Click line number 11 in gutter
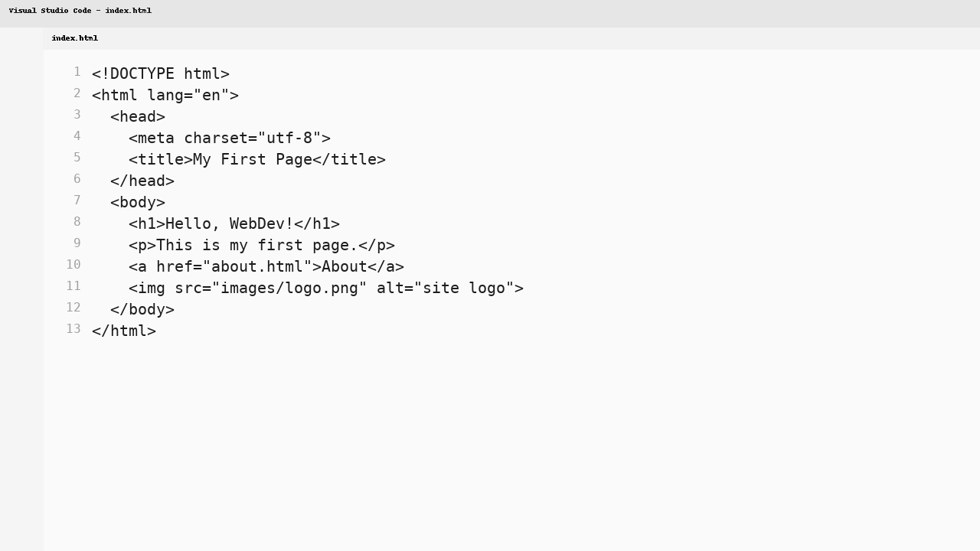980x551 pixels. (x=73, y=286)
